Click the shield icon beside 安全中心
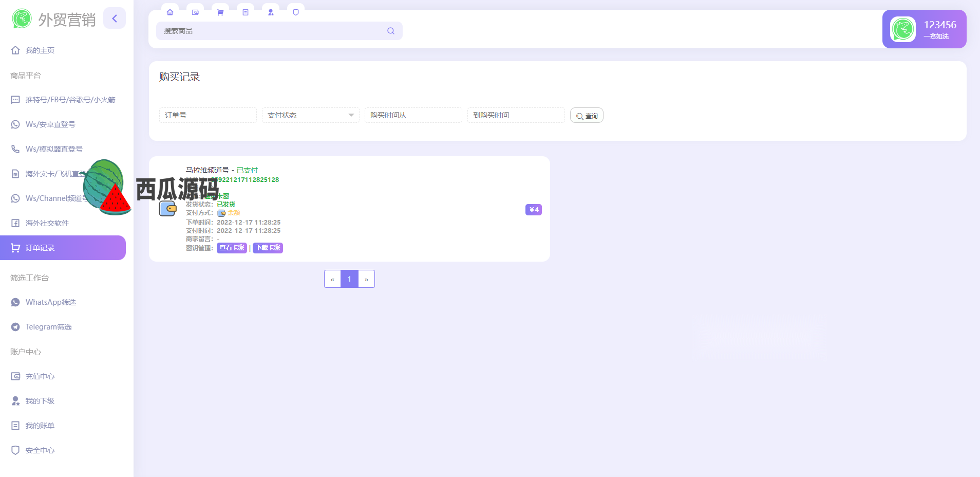 [15, 450]
